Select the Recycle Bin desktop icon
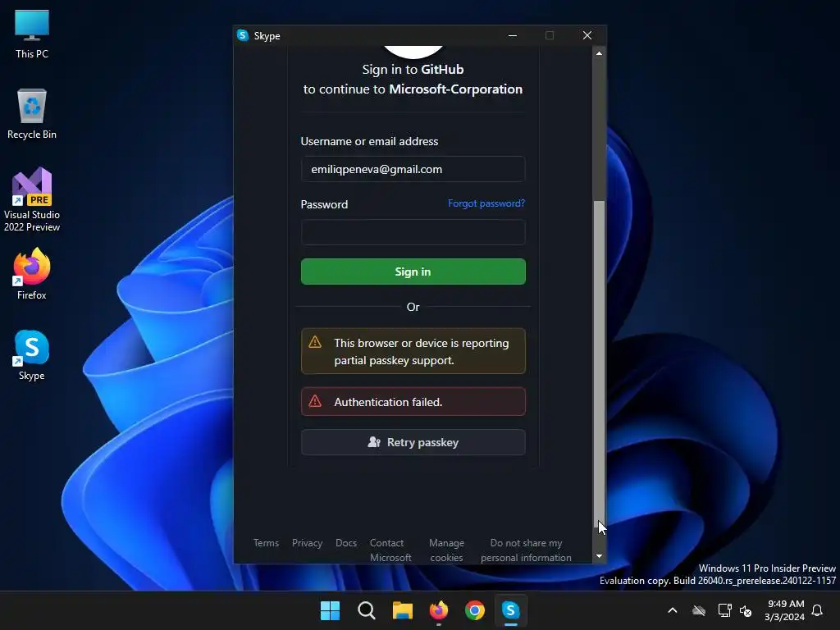 pos(32,113)
